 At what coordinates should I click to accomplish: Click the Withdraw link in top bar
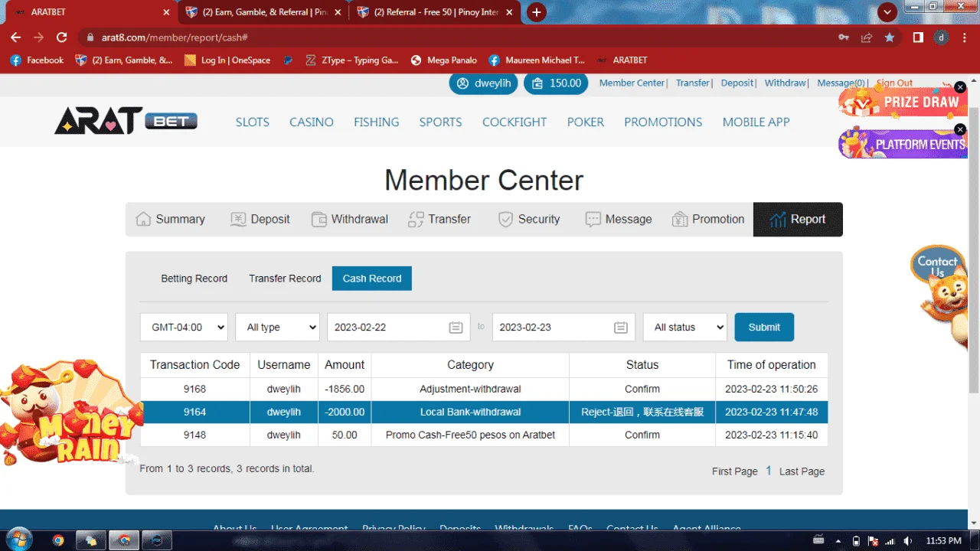point(786,83)
